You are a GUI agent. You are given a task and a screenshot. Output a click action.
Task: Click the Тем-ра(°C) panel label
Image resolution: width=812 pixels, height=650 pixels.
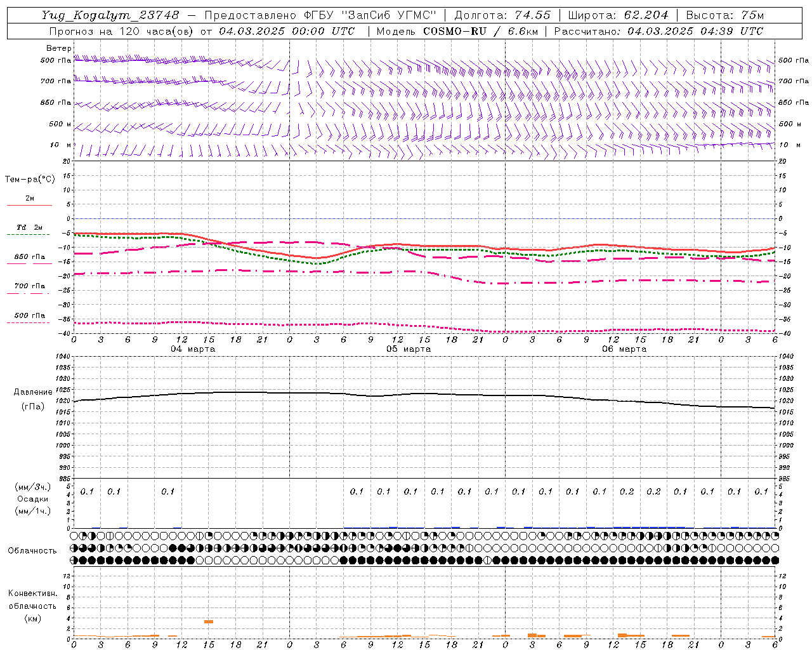click(30, 180)
